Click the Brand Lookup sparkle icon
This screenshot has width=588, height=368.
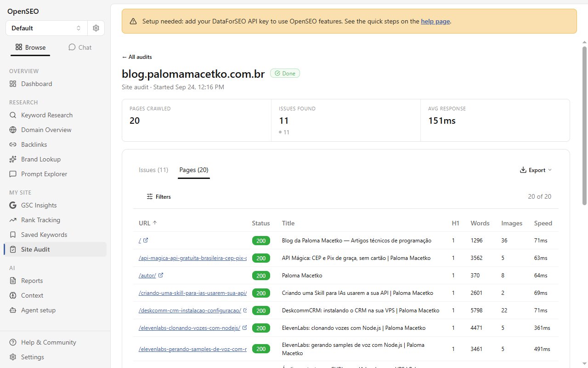click(13, 159)
